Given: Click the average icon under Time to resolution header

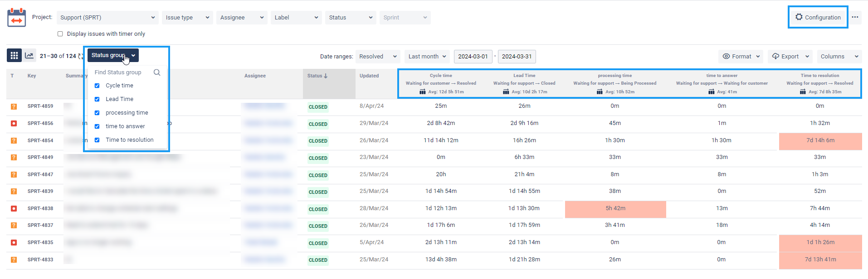Looking at the screenshot, I should [x=803, y=91].
